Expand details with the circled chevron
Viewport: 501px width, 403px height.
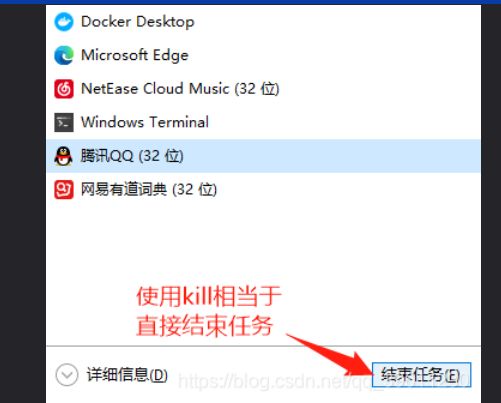67,375
